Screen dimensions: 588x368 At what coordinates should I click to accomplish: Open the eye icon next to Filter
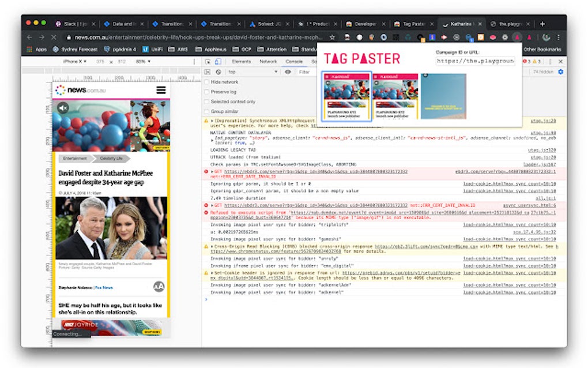tap(287, 72)
